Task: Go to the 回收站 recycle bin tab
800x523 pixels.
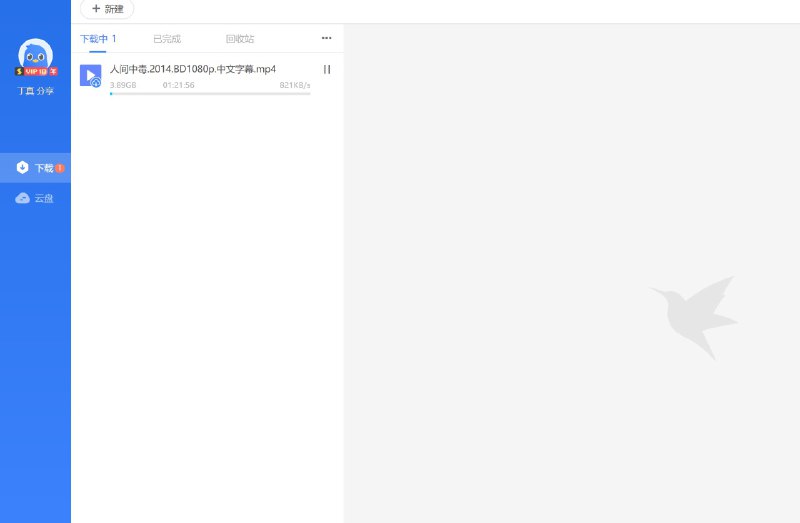Action: click(x=240, y=39)
